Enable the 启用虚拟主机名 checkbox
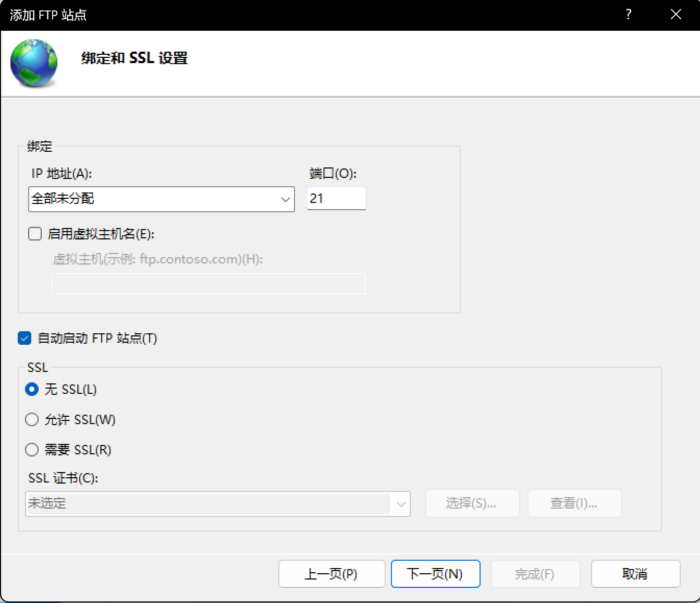 [x=35, y=234]
